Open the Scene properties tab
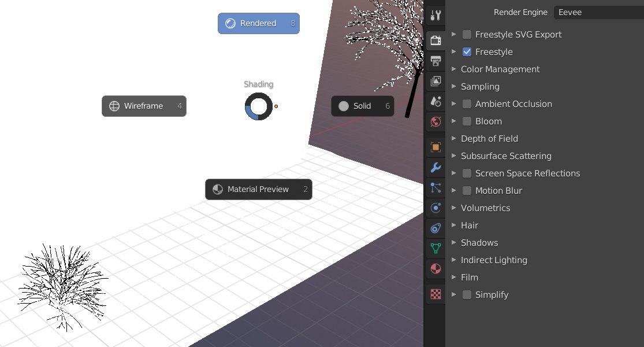644x347 pixels. point(435,101)
